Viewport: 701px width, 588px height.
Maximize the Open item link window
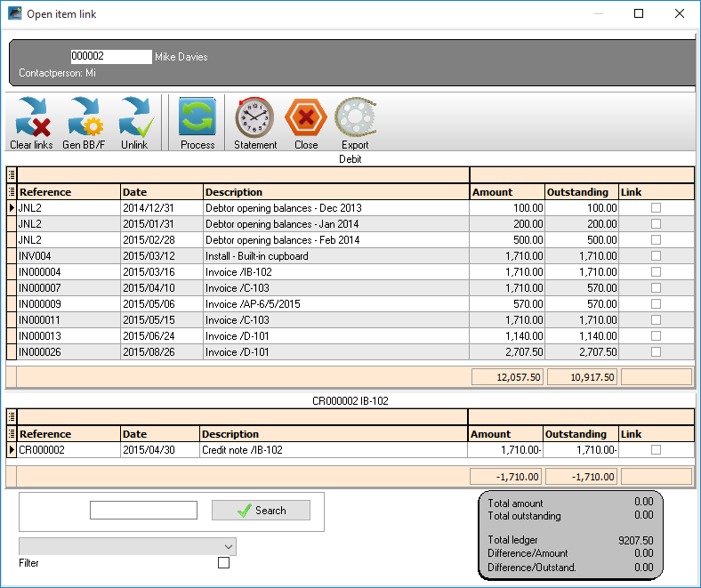click(638, 14)
